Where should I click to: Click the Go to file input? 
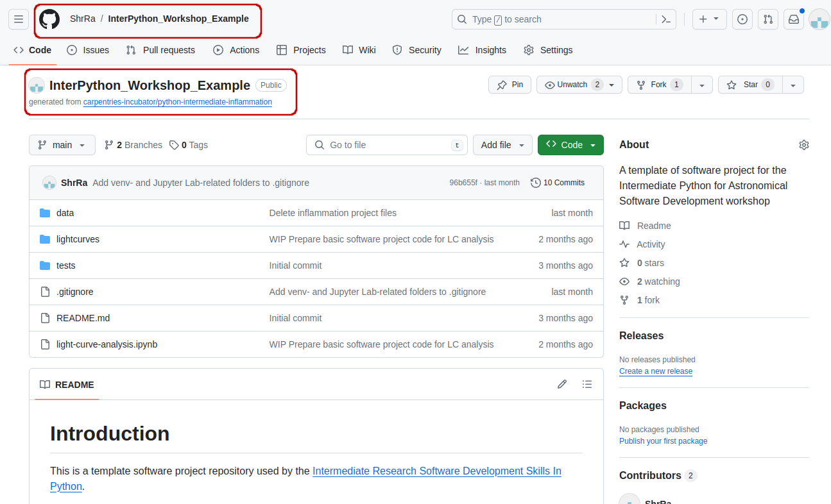click(387, 145)
